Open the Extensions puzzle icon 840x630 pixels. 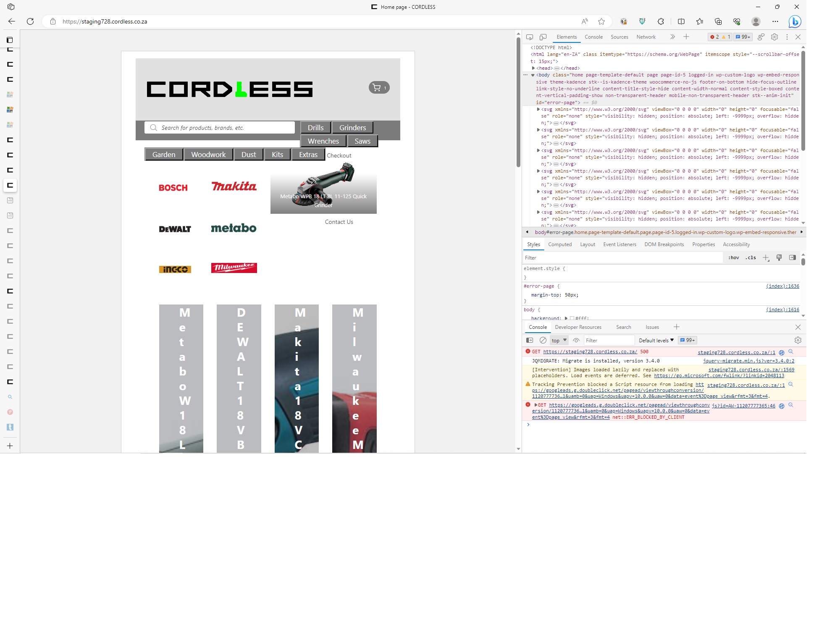(x=661, y=21)
